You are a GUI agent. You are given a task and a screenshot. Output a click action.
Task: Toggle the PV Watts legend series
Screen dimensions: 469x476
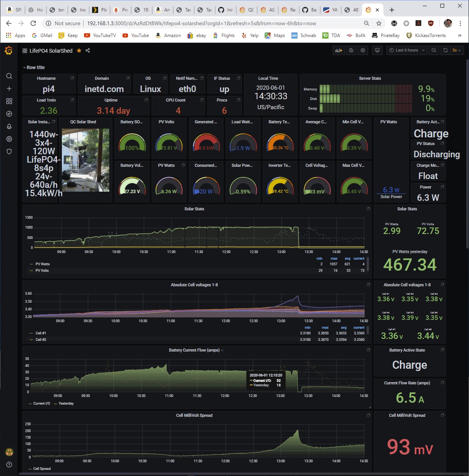(42, 264)
